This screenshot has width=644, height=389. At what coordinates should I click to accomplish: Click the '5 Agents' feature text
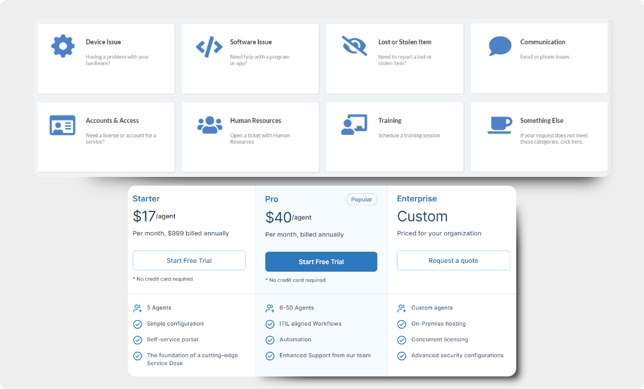point(159,308)
